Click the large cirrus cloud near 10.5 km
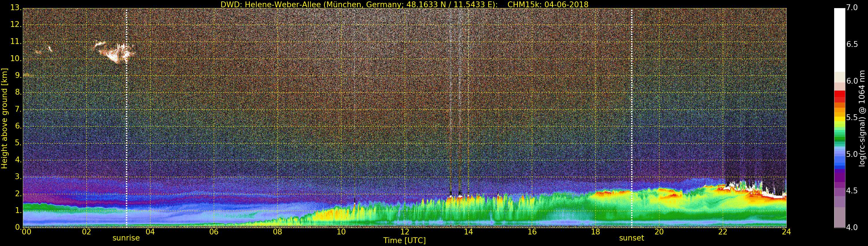The image size is (868, 246). [116, 52]
